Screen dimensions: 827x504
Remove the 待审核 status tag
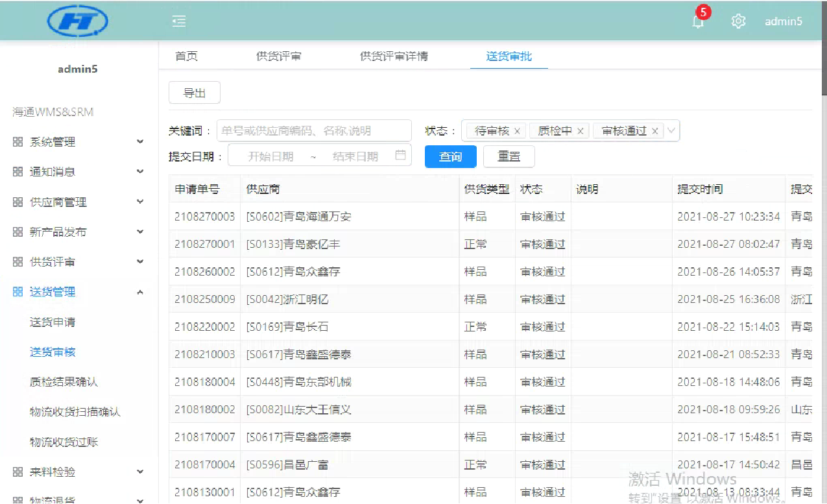(517, 131)
